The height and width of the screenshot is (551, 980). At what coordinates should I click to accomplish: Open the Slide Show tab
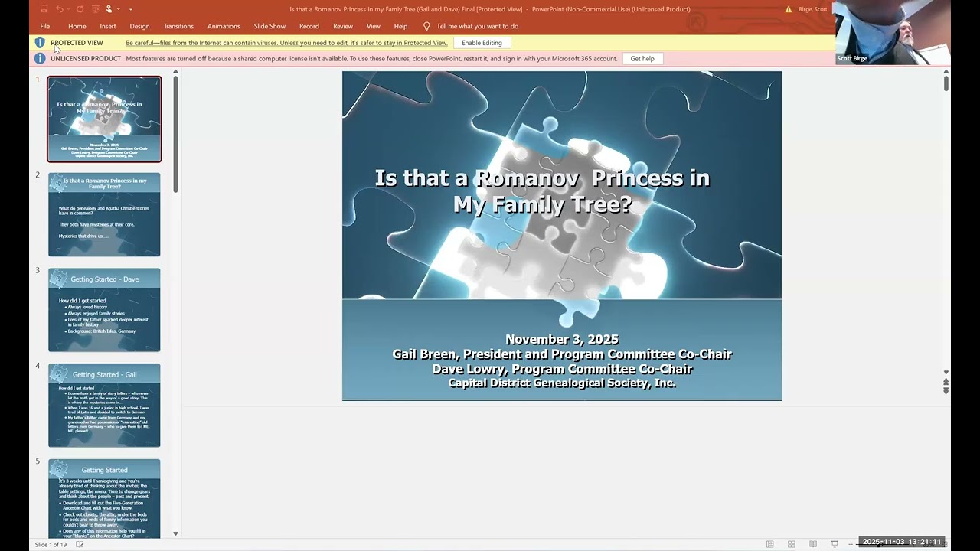pos(269,26)
